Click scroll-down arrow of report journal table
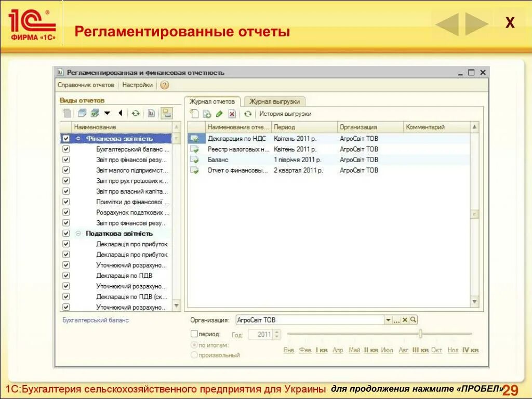The width and height of the screenshot is (532, 399). [x=475, y=301]
